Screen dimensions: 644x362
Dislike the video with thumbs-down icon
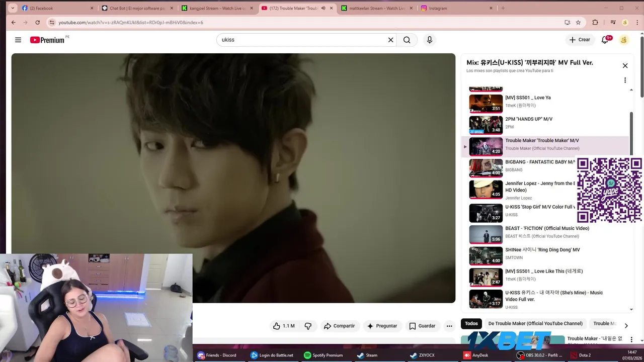[308, 326]
